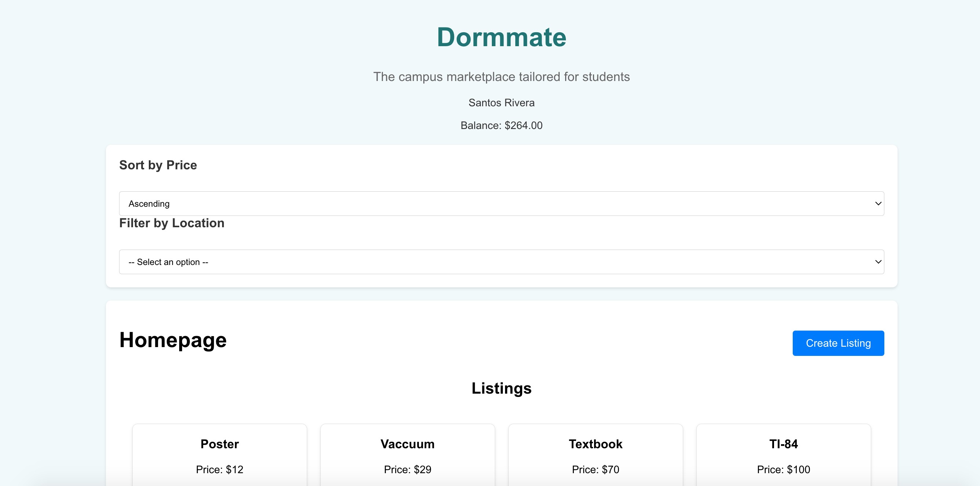The height and width of the screenshot is (486, 980).
Task: Click the Ascending dropdown chevron arrow
Action: (878, 204)
